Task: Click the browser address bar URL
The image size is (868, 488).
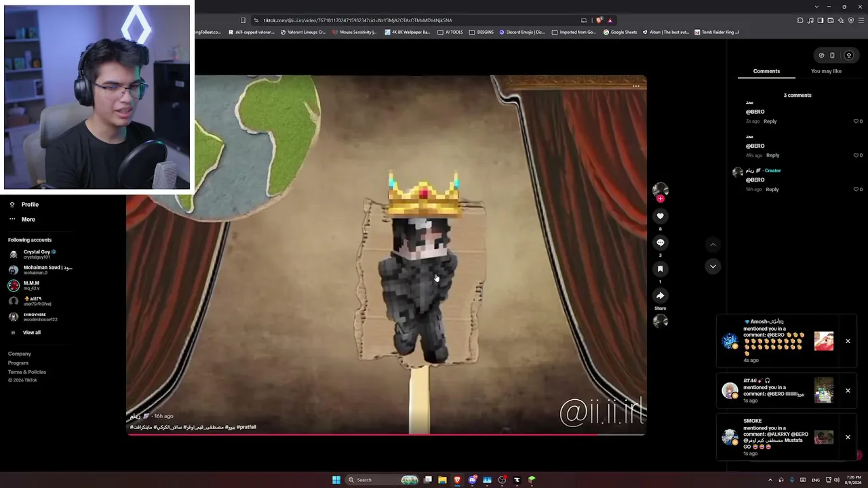Action: click(x=357, y=20)
